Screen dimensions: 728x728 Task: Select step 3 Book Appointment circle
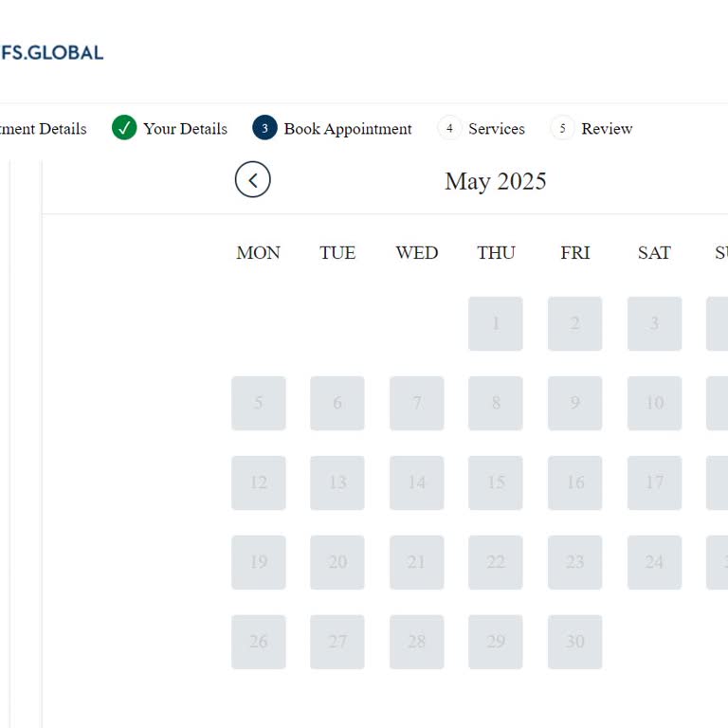[x=264, y=128]
